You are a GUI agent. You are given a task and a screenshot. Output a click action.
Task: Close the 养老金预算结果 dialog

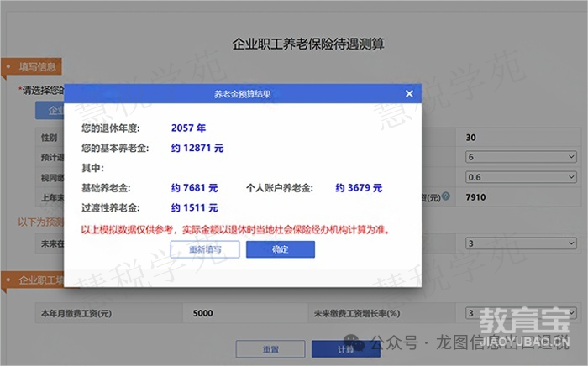409,94
